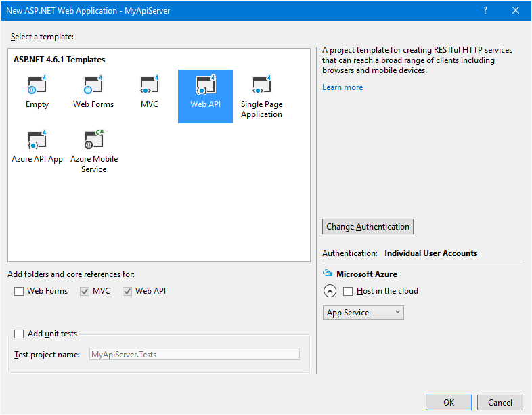
Task: Select the Web API template icon
Action: point(205,85)
